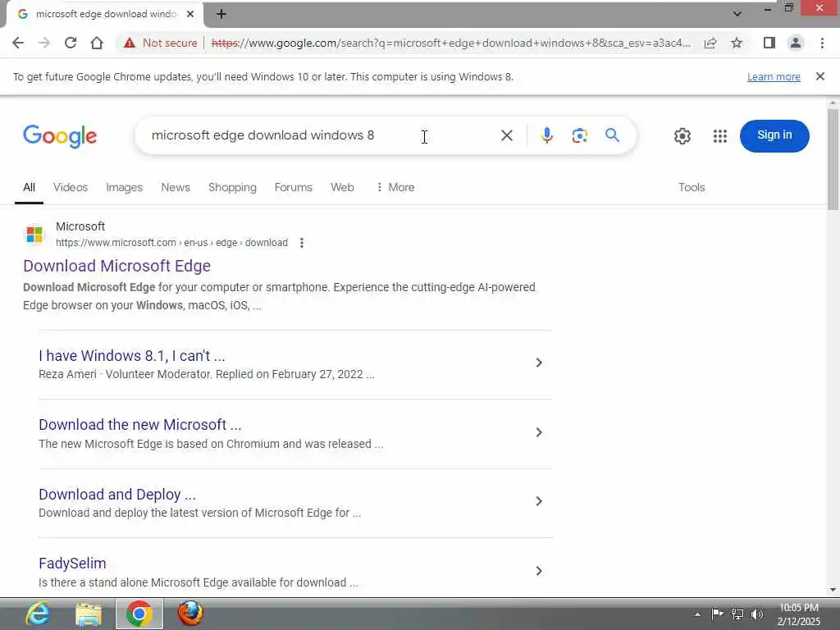Open File Explorer from taskbar
840x630 pixels.
pyautogui.click(x=89, y=614)
